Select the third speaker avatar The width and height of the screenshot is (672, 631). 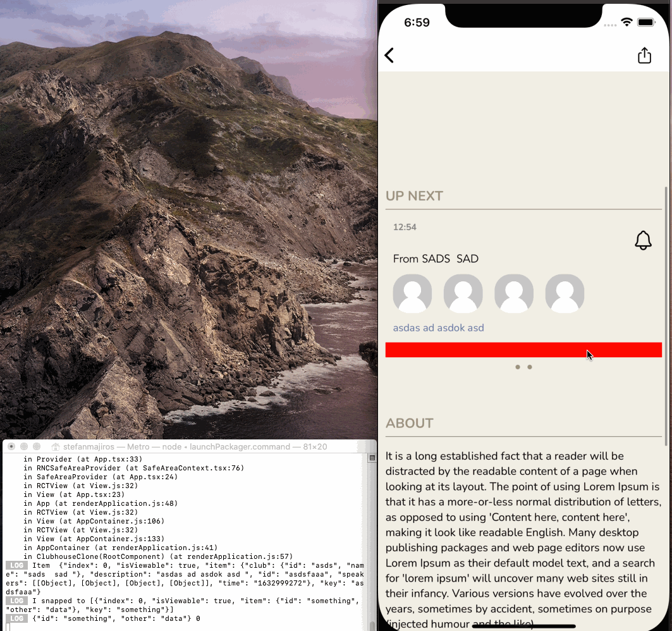514,293
